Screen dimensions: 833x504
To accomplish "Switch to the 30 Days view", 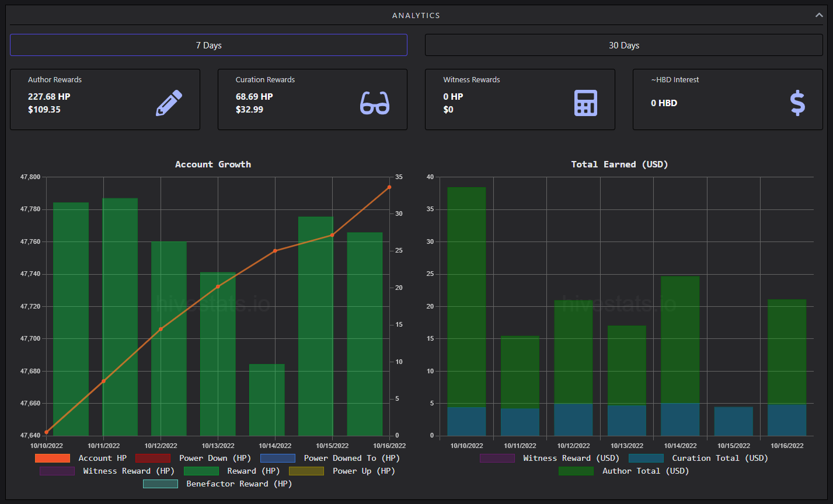I will point(623,45).
